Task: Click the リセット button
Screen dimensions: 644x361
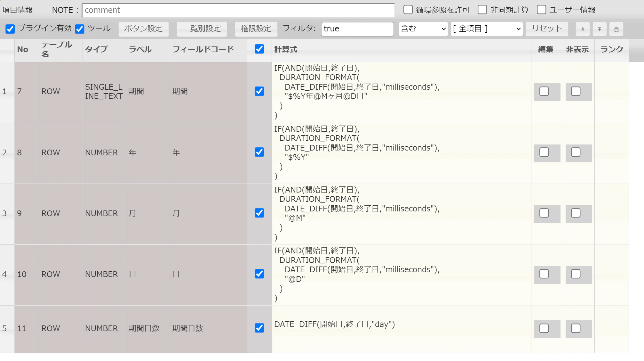Action: tap(547, 29)
